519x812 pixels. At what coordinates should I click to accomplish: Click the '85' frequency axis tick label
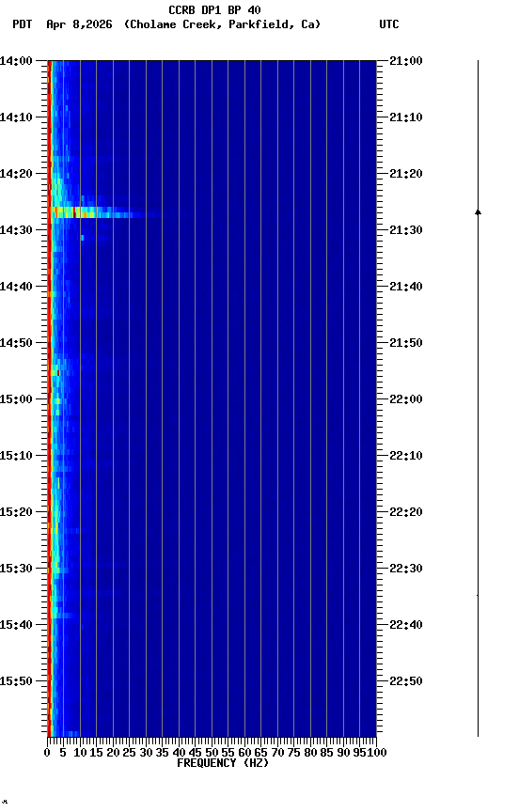(327, 753)
